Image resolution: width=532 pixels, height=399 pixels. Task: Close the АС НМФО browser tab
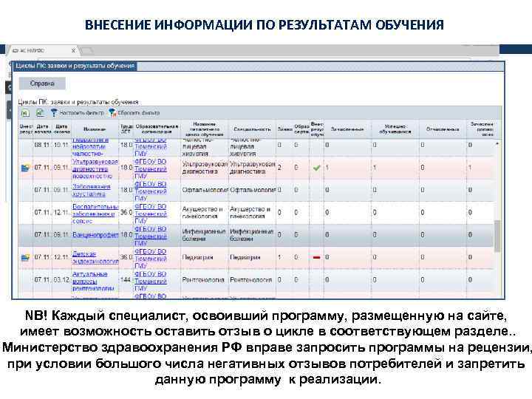(73, 50)
